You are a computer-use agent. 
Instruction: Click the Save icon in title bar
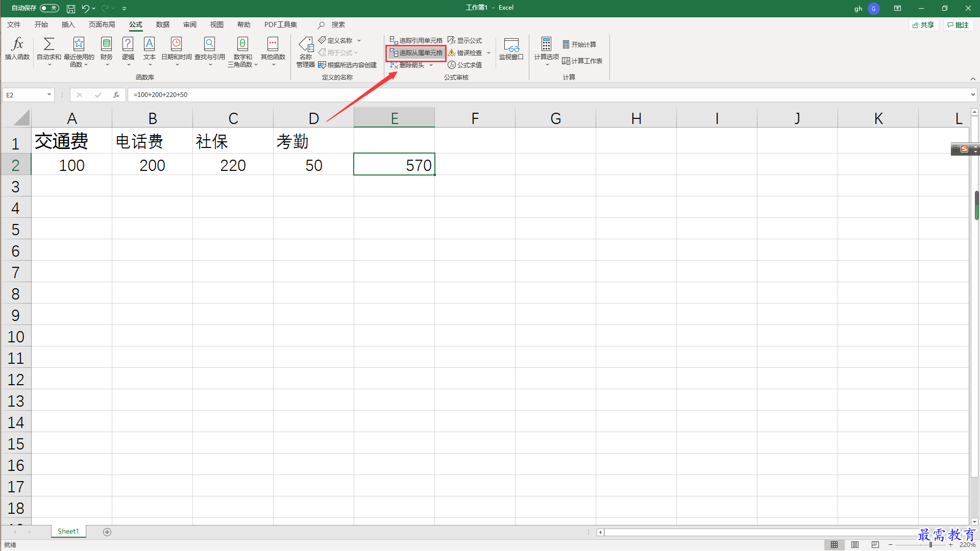point(71,8)
